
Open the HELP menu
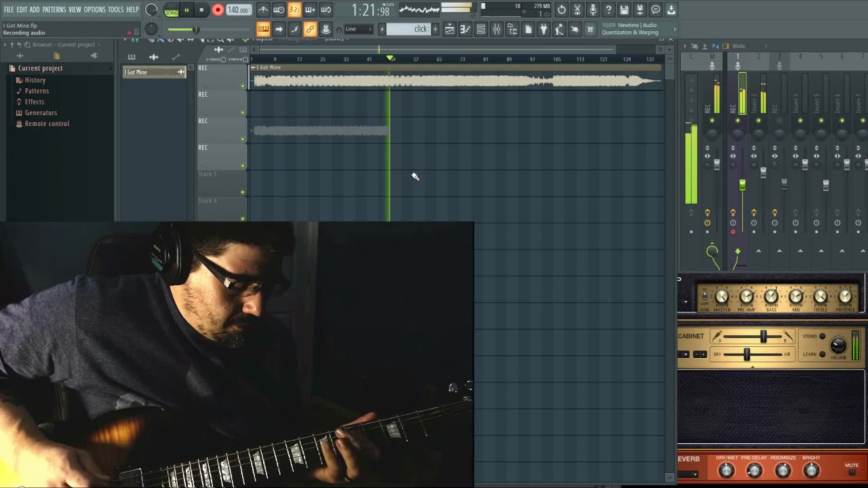[x=132, y=9]
